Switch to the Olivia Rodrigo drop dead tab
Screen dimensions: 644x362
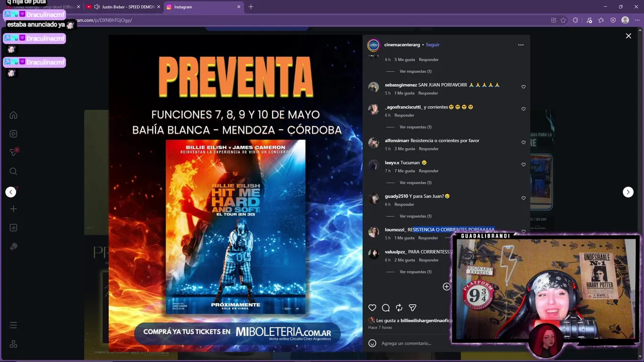43,7
